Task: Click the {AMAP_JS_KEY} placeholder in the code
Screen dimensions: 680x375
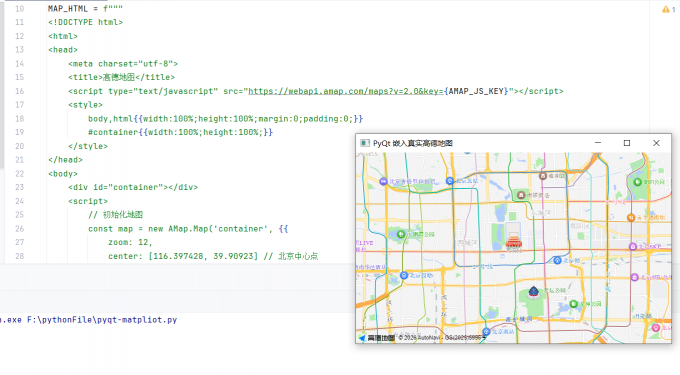Action: [476, 91]
